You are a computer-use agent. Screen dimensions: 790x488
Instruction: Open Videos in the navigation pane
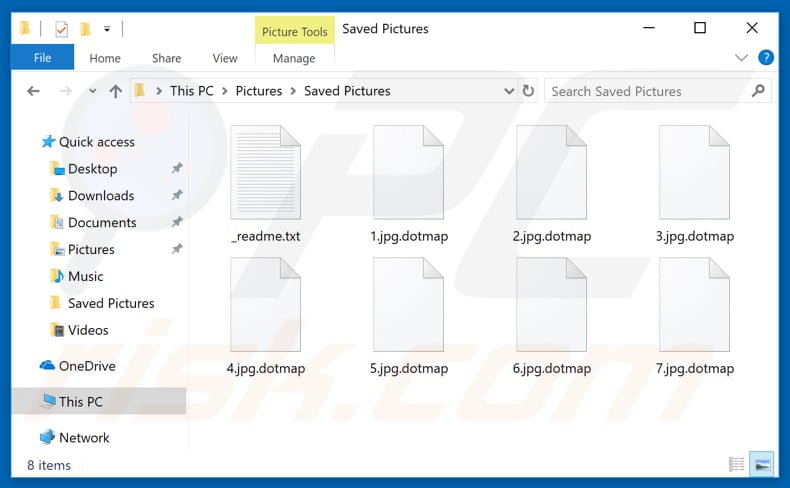[88, 330]
